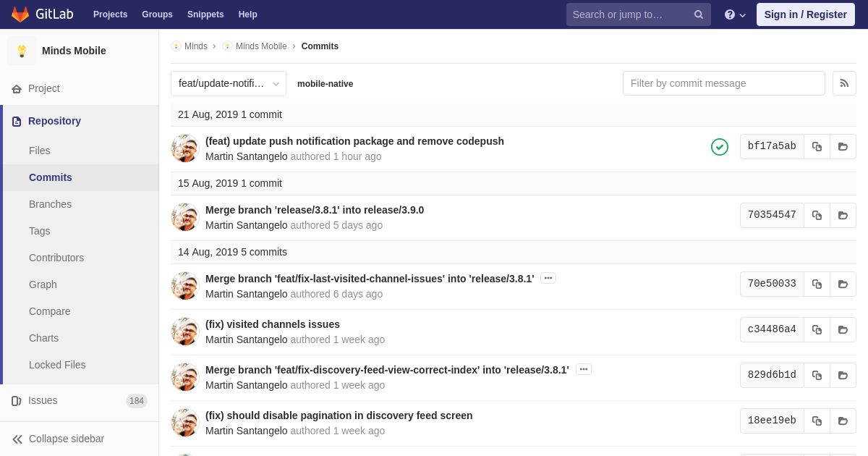Click the Collapse sidebar label

tap(67, 439)
